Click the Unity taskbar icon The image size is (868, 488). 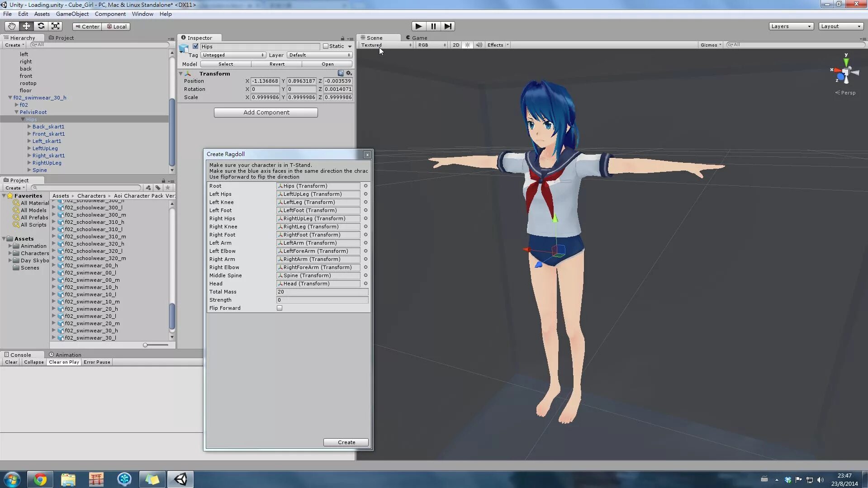tap(180, 479)
